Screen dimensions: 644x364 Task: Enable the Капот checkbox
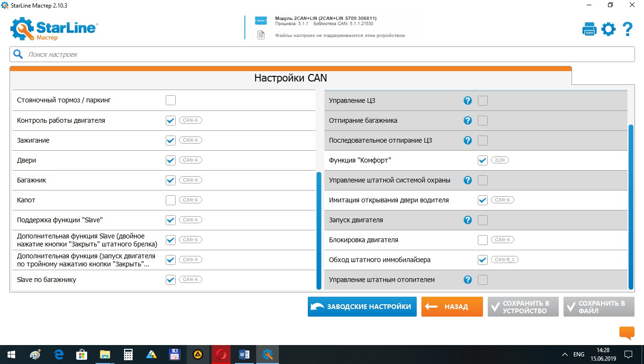click(x=171, y=200)
